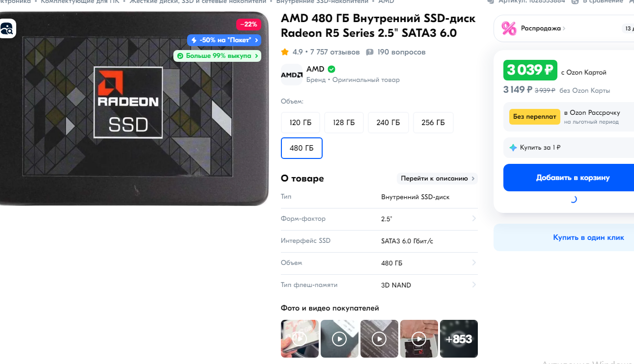Click breadcrumb Внутренние SSD-накопители
The width and height of the screenshot is (634, 364).
322,1
